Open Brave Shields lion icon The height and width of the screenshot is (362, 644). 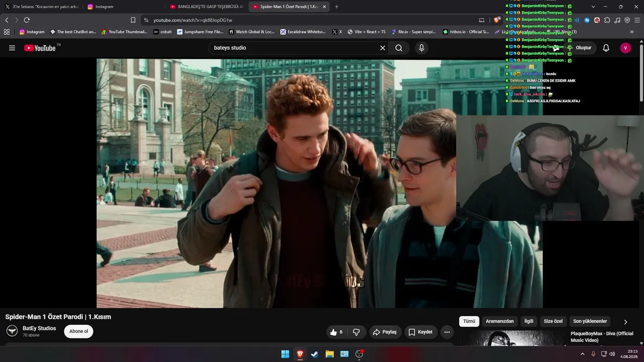497,20
